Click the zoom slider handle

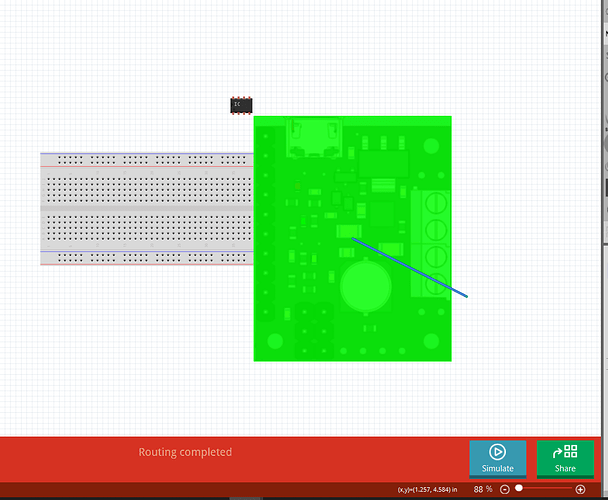pos(518,489)
